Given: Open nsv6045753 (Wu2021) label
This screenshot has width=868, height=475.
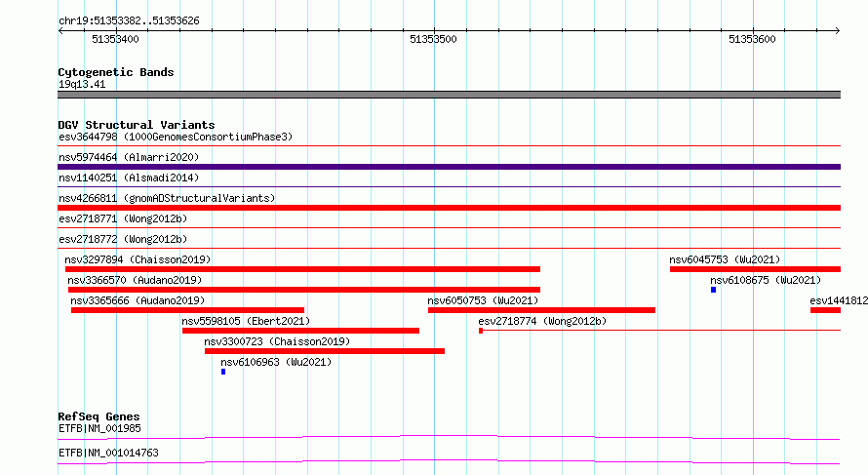Looking at the screenshot, I should pos(726,259).
